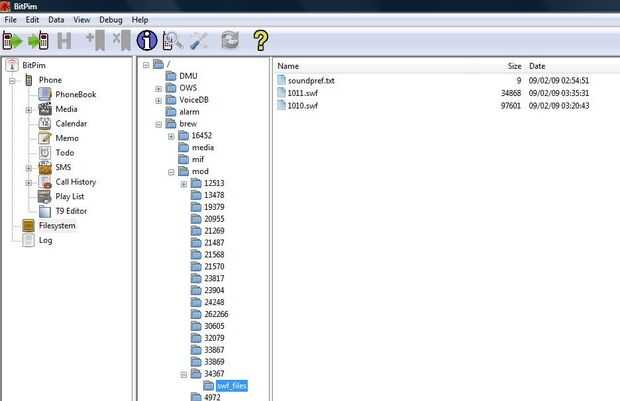Click the Delete bookmark-style toolbar icon

pyautogui.click(x=121, y=40)
